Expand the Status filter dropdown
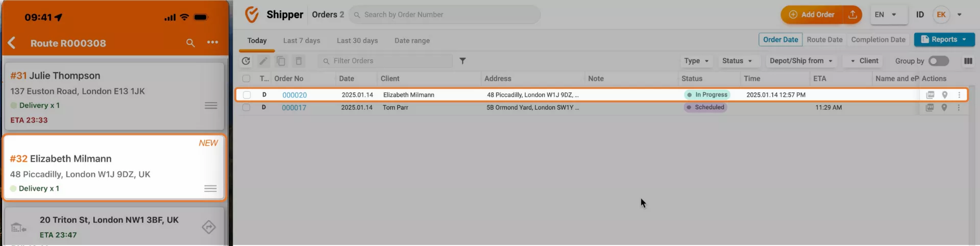Image resolution: width=980 pixels, height=246 pixels. click(737, 61)
